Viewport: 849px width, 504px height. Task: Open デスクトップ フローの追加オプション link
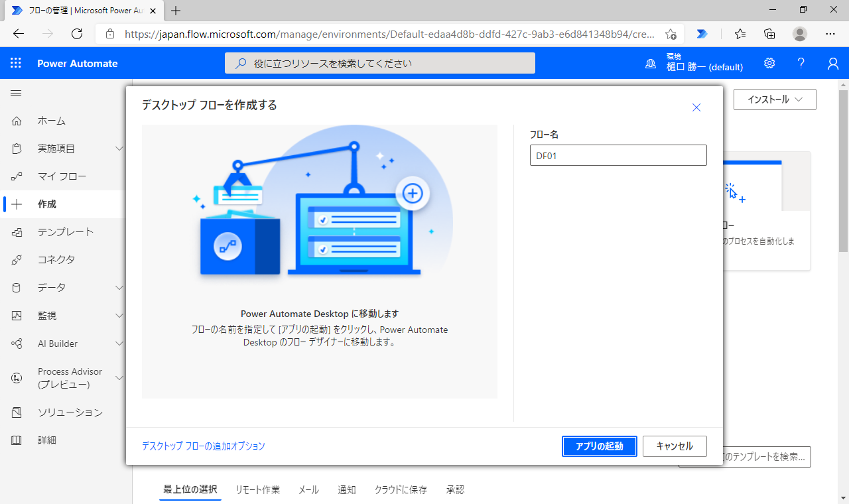[x=204, y=446]
